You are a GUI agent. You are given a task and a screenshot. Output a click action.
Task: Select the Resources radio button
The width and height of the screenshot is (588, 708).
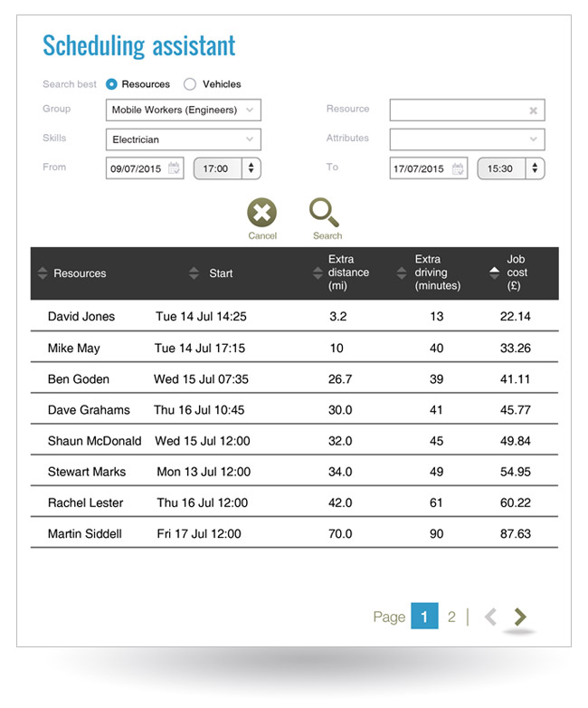click(x=112, y=84)
